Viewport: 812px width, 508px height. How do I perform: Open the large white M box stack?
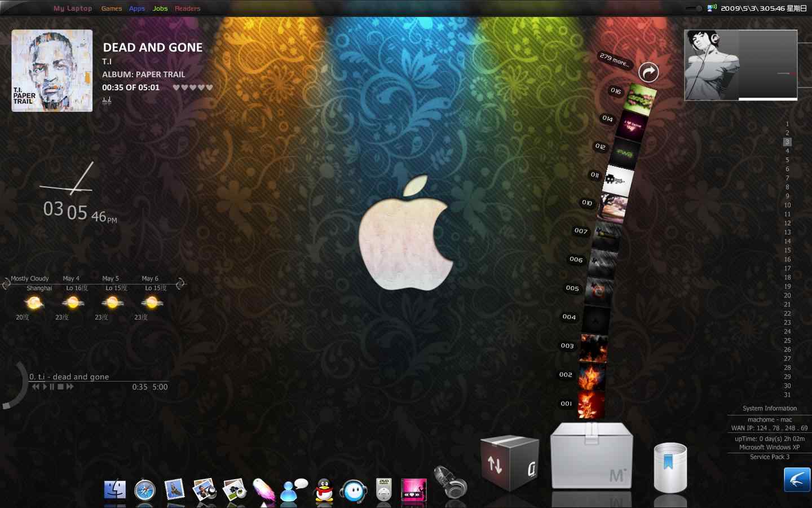click(x=592, y=456)
